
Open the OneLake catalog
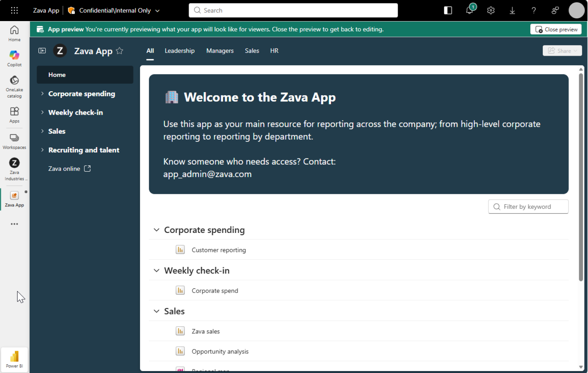14,87
